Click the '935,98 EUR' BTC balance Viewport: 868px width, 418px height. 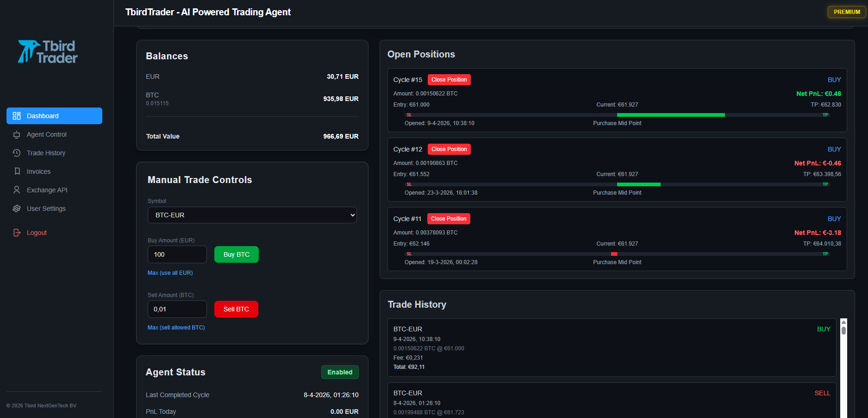tap(341, 99)
